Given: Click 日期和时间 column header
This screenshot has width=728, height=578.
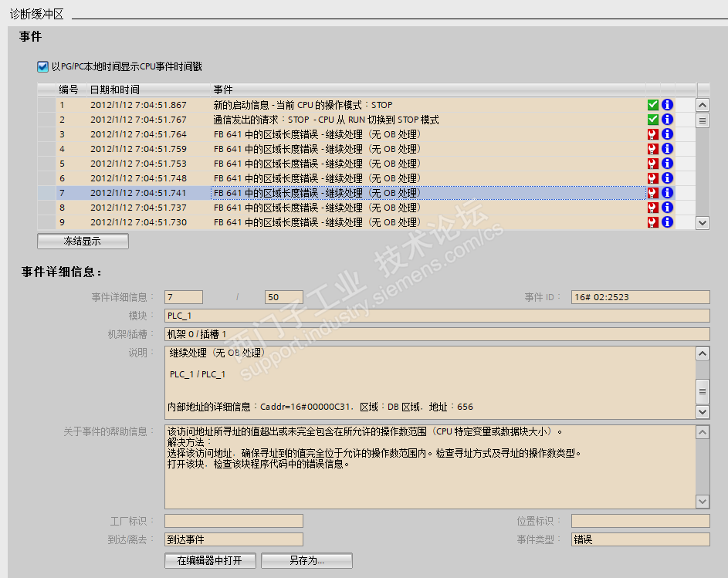Looking at the screenshot, I should (148, 90).
